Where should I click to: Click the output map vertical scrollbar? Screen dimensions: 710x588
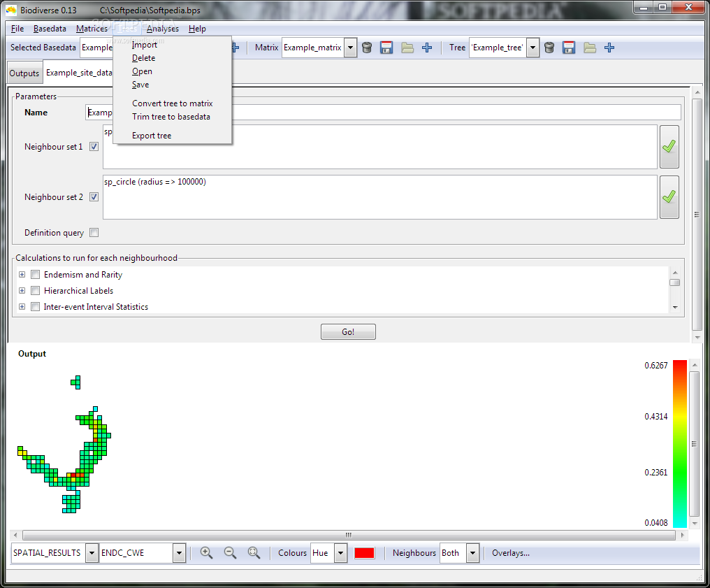point(694,444)
